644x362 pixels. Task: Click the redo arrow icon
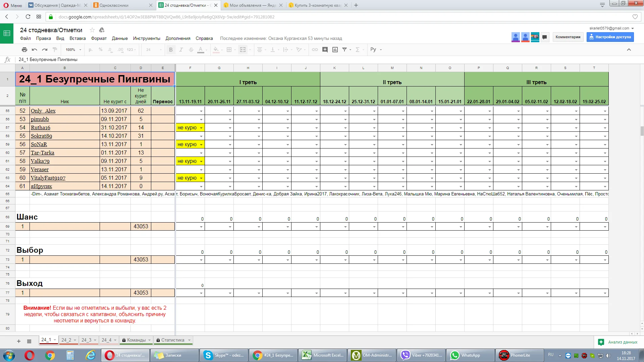[x=45, y=50]
